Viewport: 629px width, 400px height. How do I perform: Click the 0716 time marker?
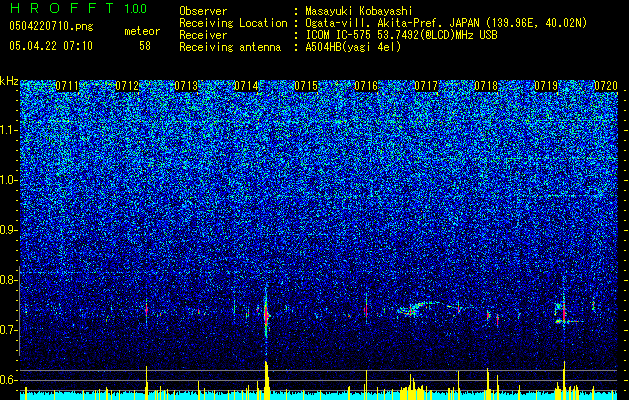point(366,86)
